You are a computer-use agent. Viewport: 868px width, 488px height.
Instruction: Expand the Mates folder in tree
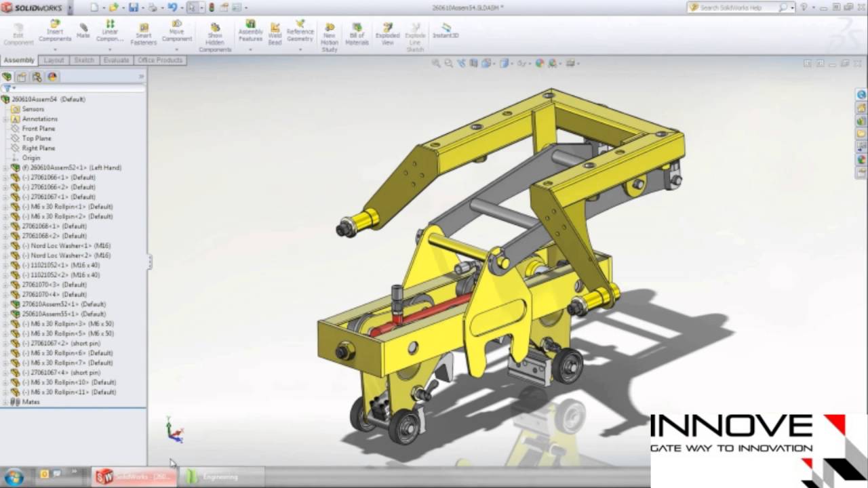pos(5,402)
